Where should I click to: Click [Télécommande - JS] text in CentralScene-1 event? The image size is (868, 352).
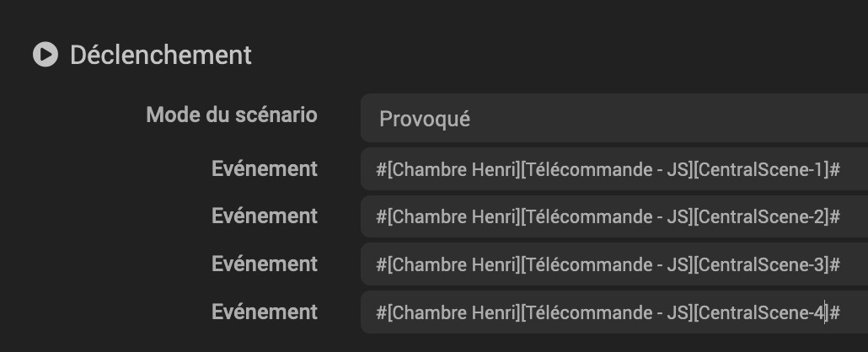607,169
